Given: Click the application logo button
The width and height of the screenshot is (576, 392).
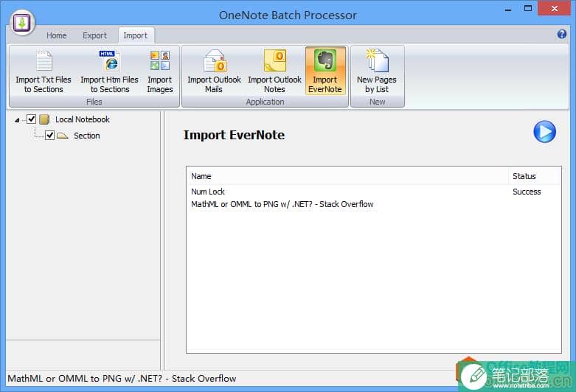Looking at the screenshot, I should point(22,22).
